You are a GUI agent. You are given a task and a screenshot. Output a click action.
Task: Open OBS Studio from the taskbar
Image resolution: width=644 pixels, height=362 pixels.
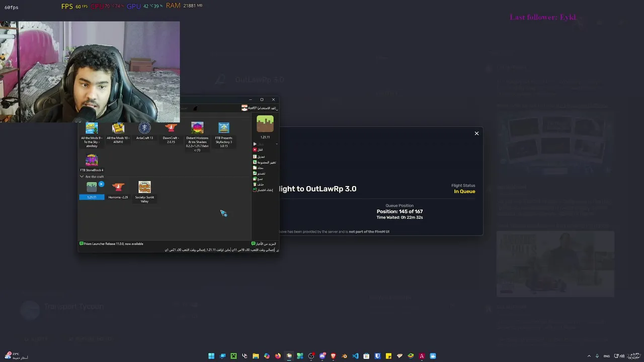[311, 356]
